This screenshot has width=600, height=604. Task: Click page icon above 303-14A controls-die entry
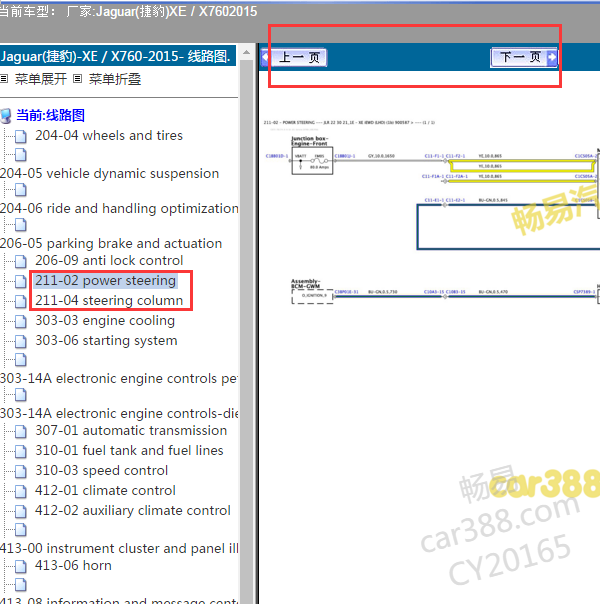click(x=21, y=394)
